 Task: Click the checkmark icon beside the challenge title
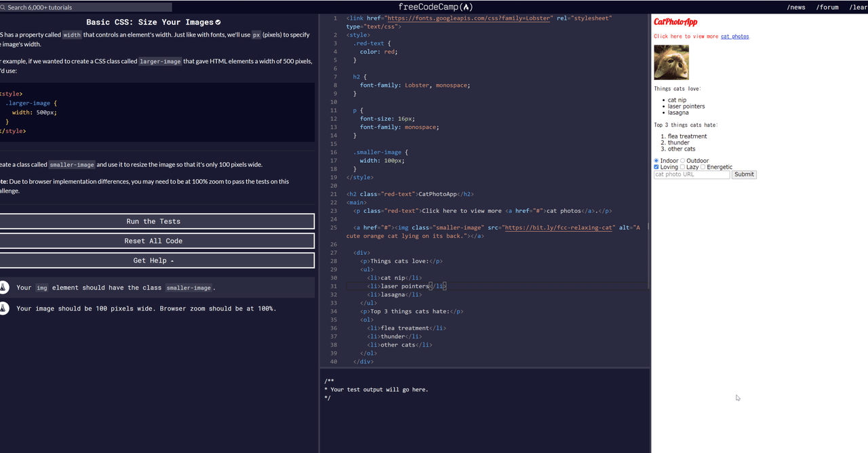218,22
